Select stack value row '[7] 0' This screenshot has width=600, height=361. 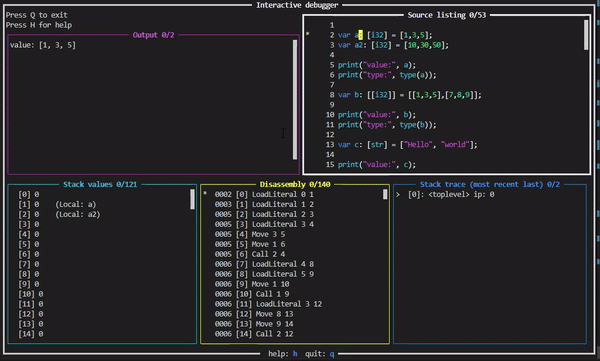pos(28,264)
